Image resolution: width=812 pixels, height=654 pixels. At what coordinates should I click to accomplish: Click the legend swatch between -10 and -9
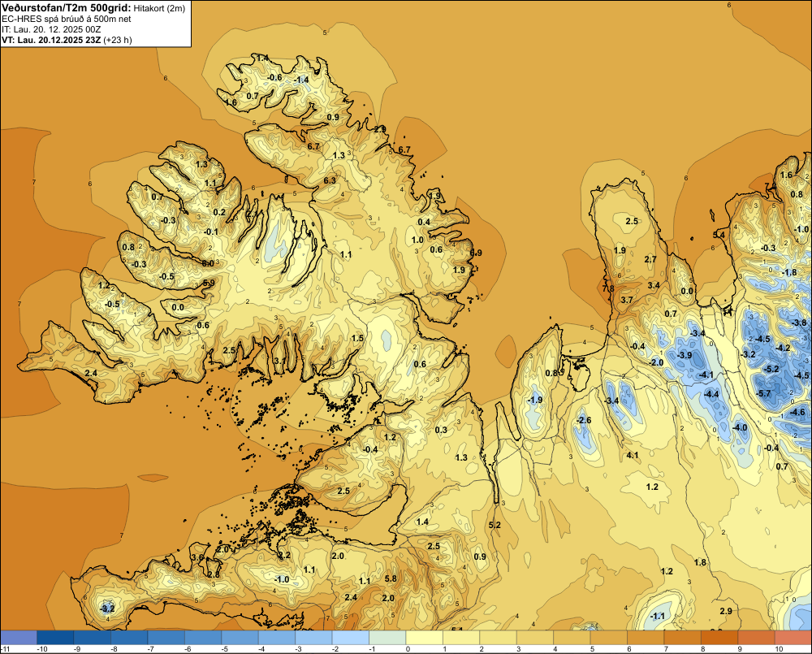pyautogui.click(x=55, y=638)
